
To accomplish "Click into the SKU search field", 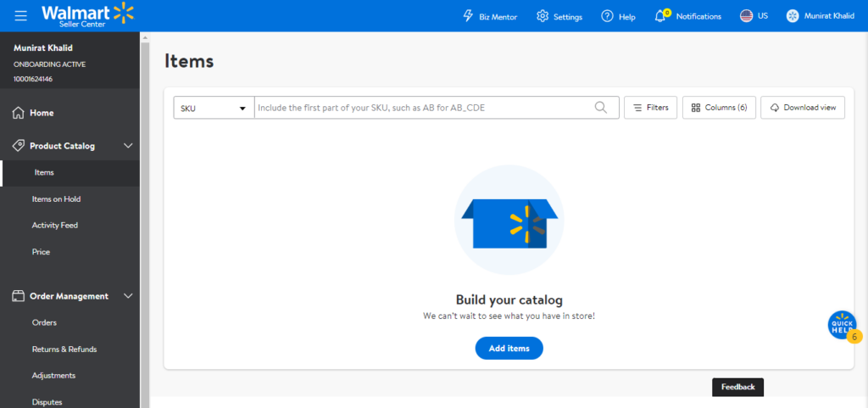I will point(424,108).
